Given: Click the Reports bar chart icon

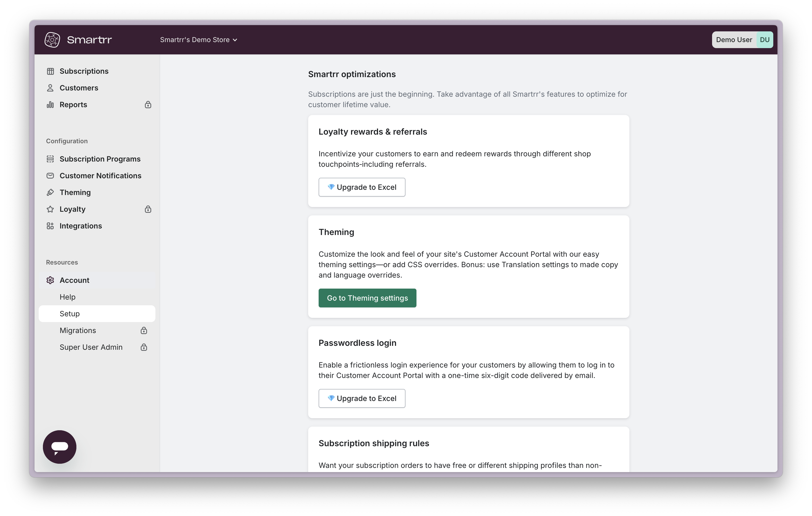Looking at the screenshot, I should [50, 105].
